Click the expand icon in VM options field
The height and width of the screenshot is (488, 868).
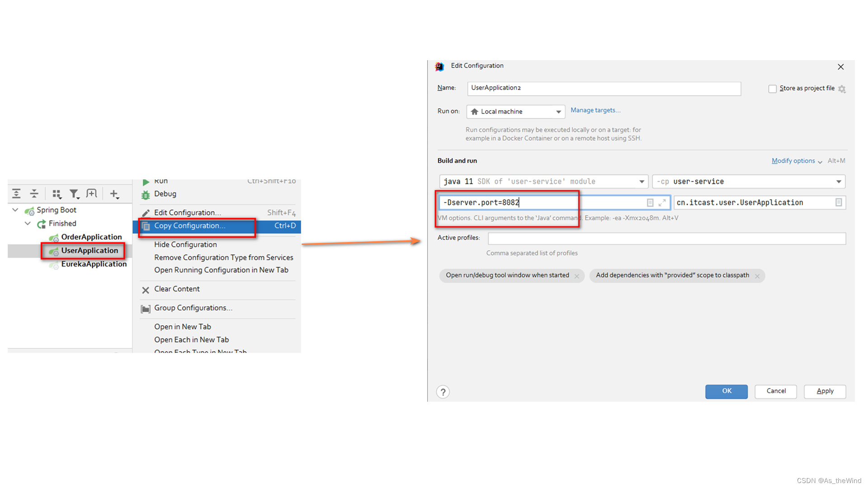(x=662, y=203)
